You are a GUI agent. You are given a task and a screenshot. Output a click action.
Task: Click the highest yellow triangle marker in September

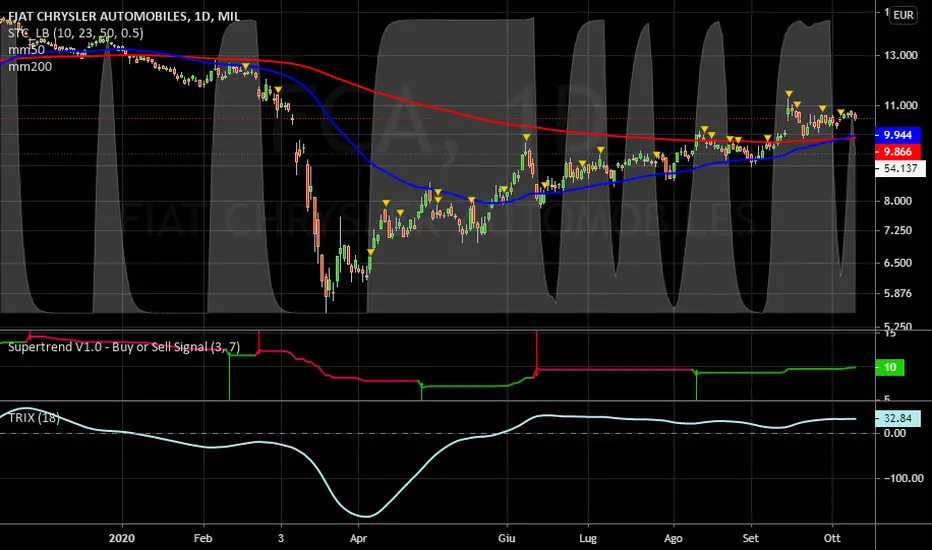(789, 94)
